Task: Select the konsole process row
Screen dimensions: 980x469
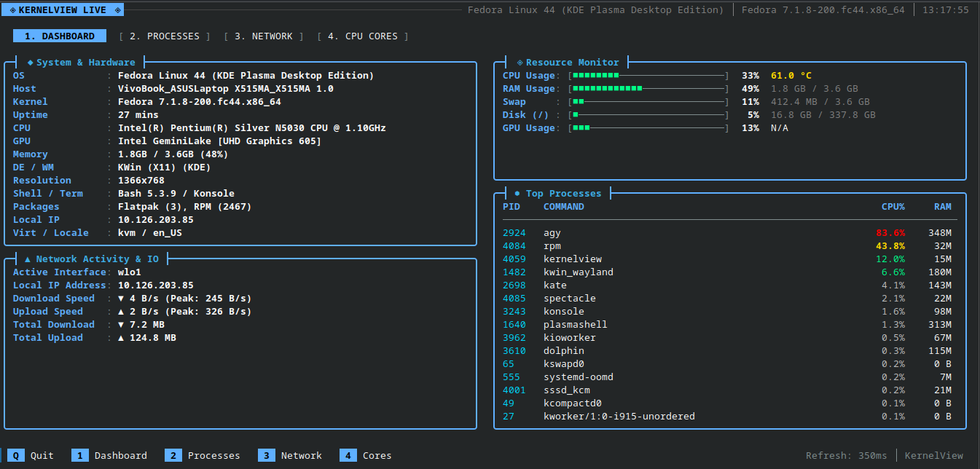Action: pyautogui.click(x=727, y=311)
